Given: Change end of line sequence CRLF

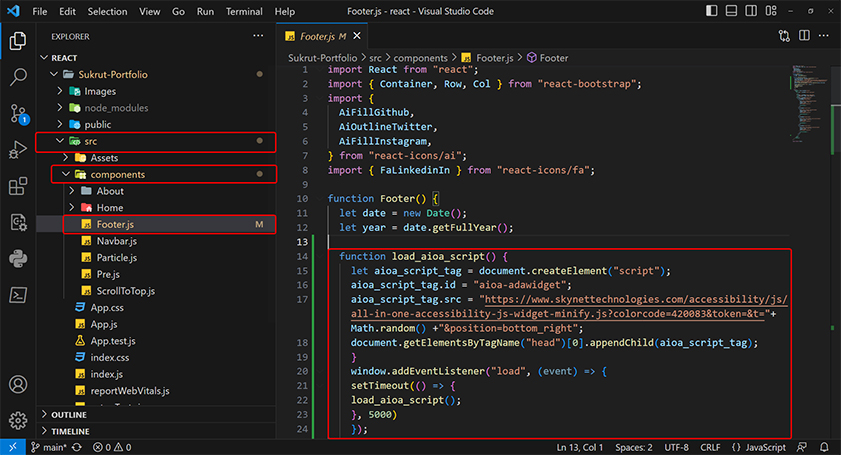Looking at the screenshot, I should [710, 447].
